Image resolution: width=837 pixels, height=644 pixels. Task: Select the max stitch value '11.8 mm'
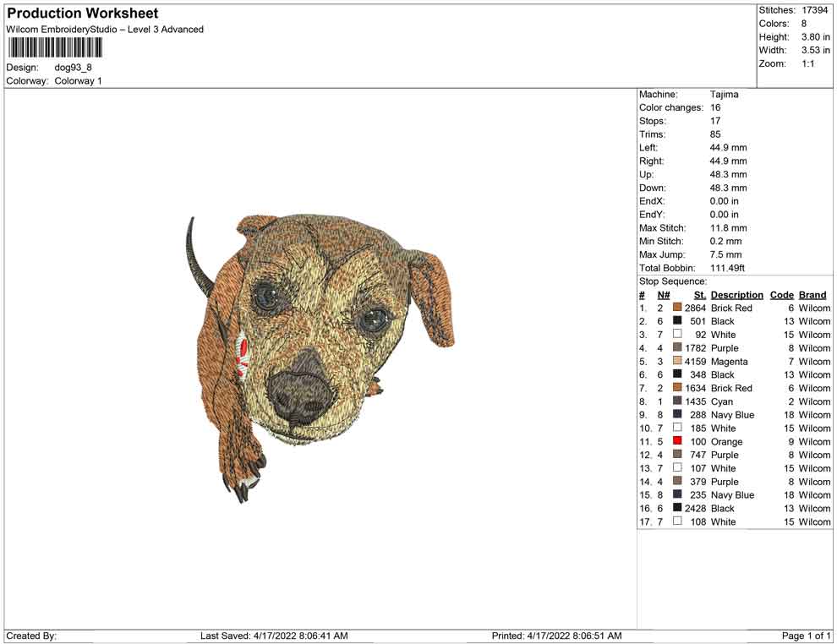pos(728,228)
